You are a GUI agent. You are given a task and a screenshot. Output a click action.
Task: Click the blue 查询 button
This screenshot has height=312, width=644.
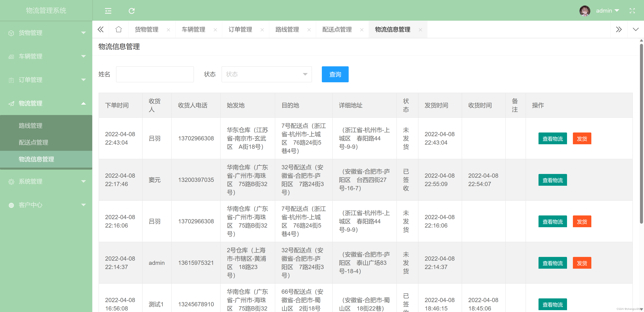tap(335, 74)
